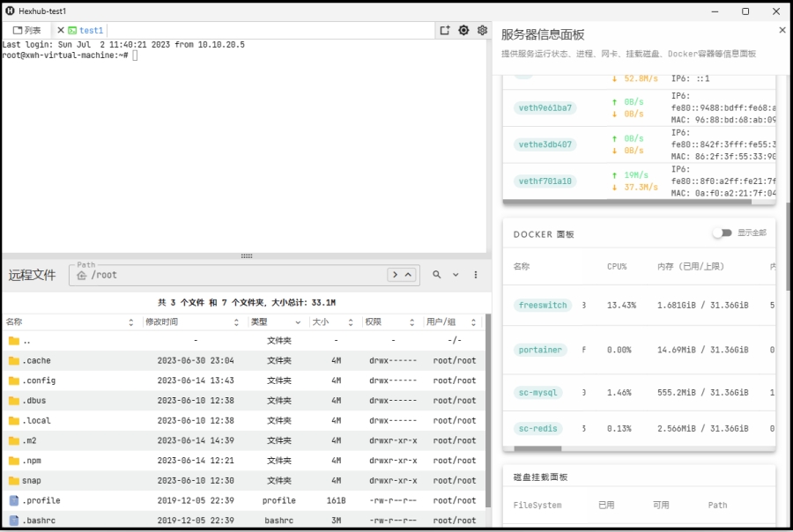Search remote files with magnifier icon
793x532 pixels.
click(436, 275)
